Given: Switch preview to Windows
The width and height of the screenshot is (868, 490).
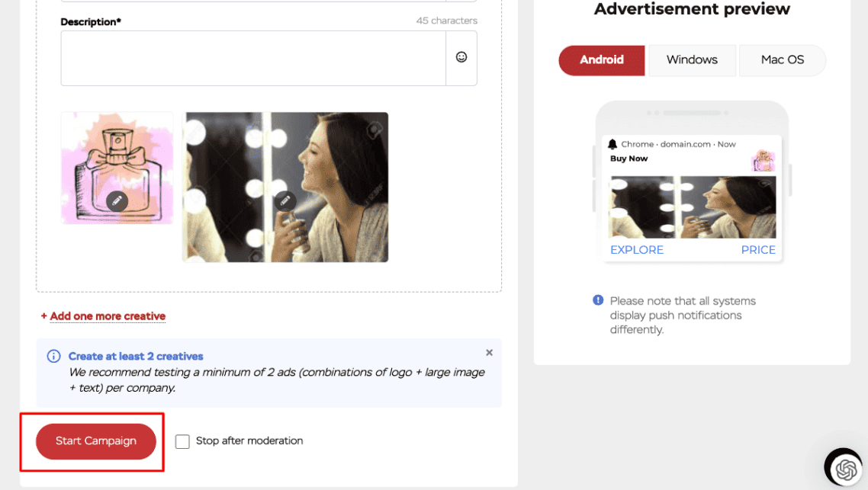Looking at the screenshot, I should pyautogui.click(x=692, y=60).
